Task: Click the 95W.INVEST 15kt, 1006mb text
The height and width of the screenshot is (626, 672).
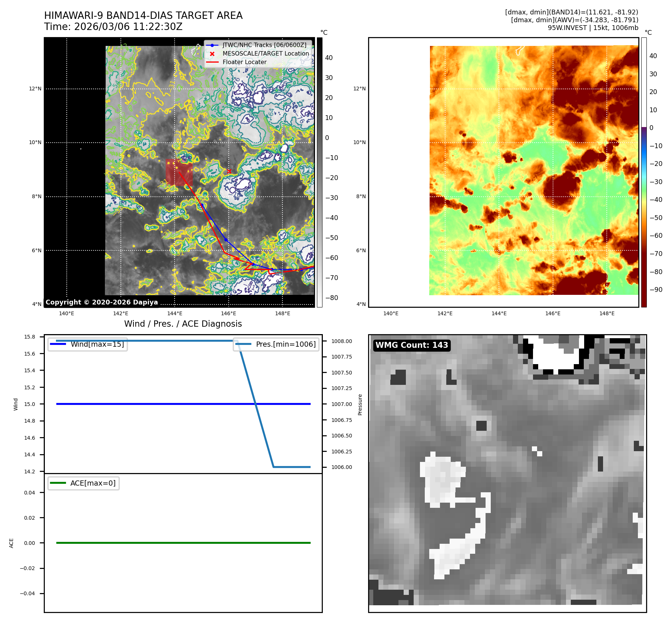Action: click(593, 28)
